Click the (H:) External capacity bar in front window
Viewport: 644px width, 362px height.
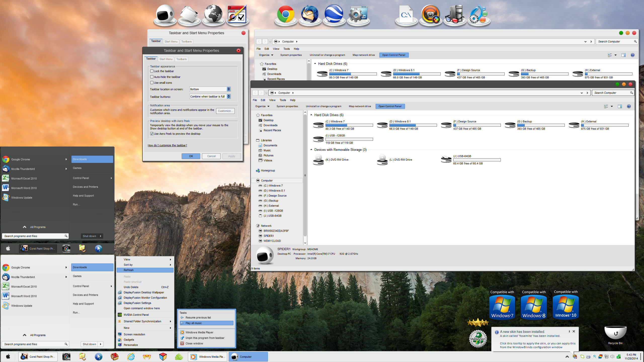[x=605, y=125]
